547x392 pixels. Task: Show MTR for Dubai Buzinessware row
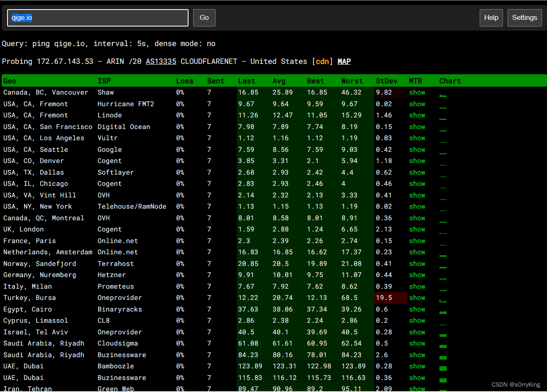417,378
